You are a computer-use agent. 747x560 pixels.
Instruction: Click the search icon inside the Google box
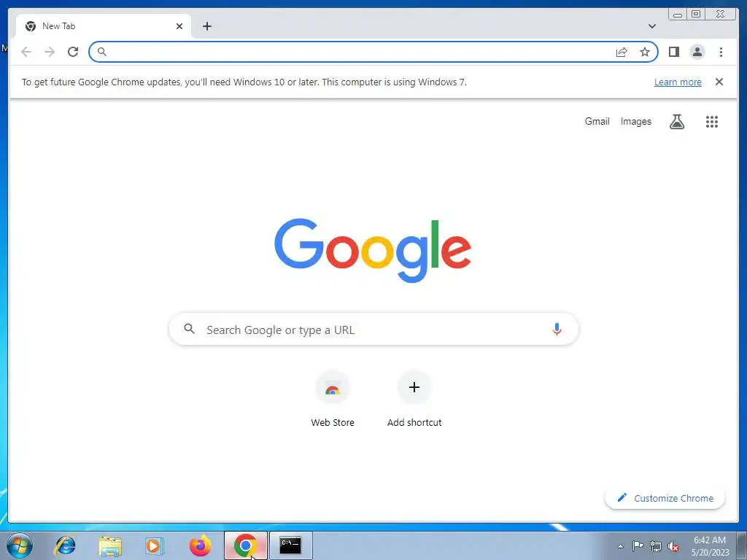[x=189, y=329]
